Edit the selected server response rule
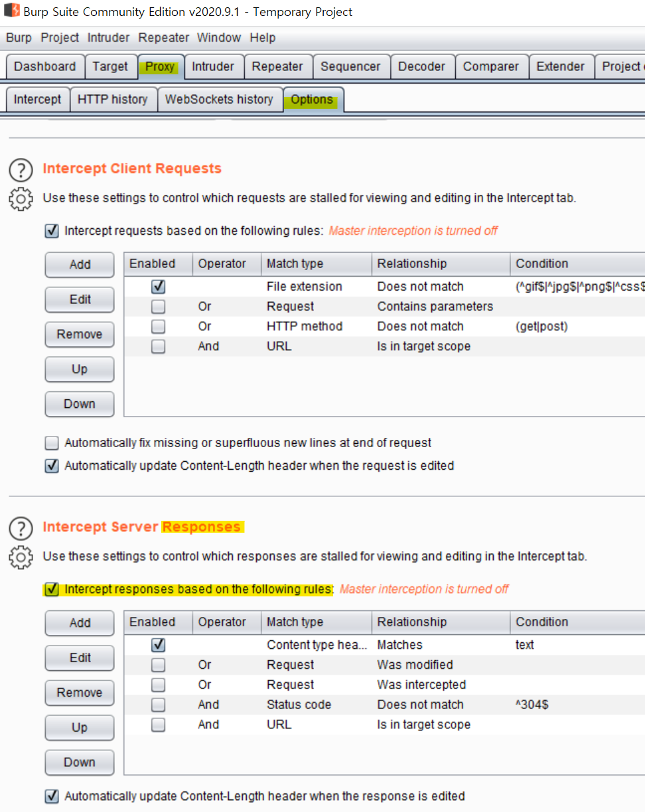Viewport: 645px width, 812px height. 80,657
